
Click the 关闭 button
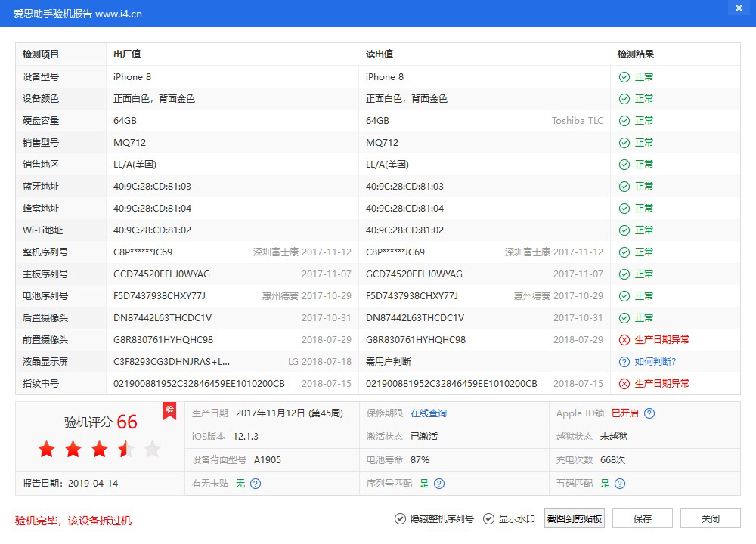710,519
